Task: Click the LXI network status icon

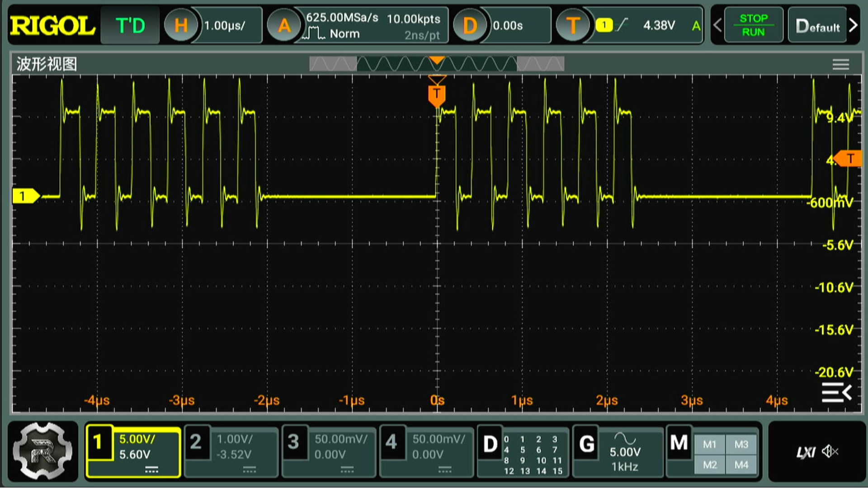Action: pos(806,452)
